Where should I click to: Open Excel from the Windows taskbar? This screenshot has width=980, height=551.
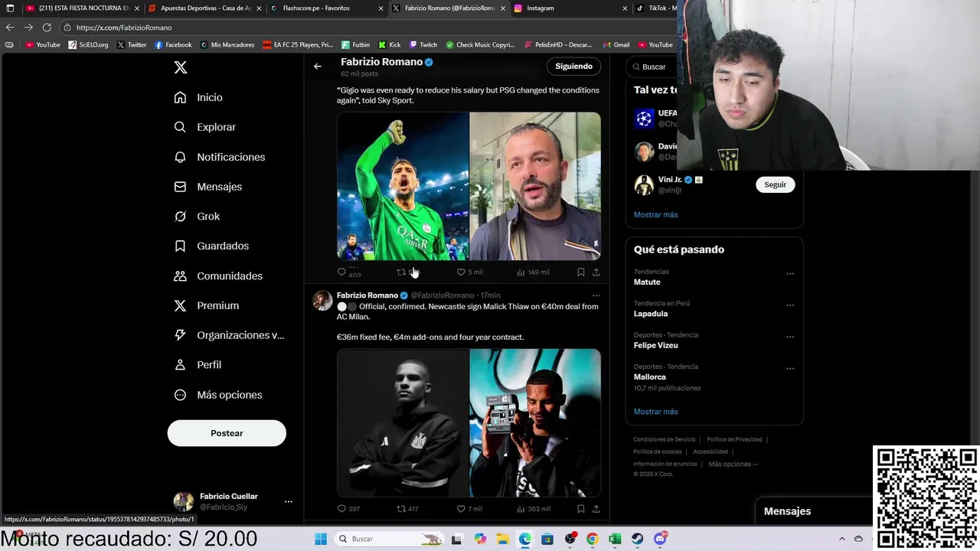(615, 539)
